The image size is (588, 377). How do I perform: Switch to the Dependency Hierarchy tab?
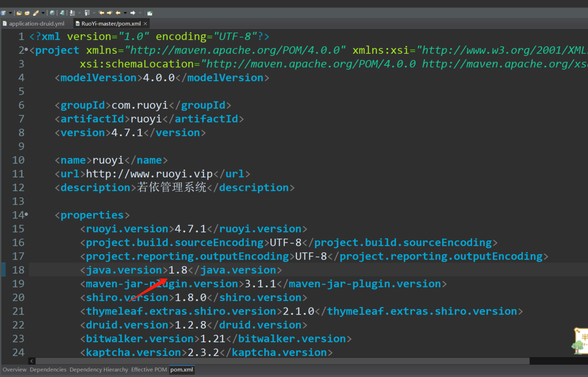(x=99, y=370)
